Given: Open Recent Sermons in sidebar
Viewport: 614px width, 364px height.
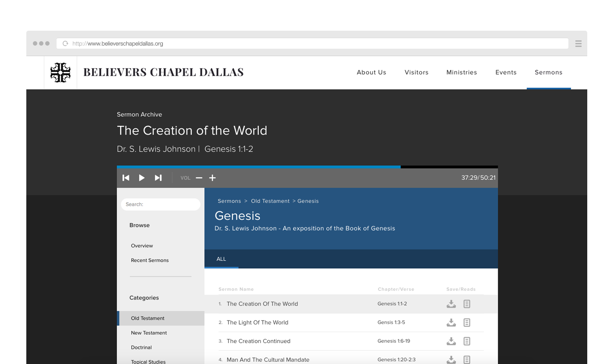Looking at the screenshot, I should [x=150, y=260].
